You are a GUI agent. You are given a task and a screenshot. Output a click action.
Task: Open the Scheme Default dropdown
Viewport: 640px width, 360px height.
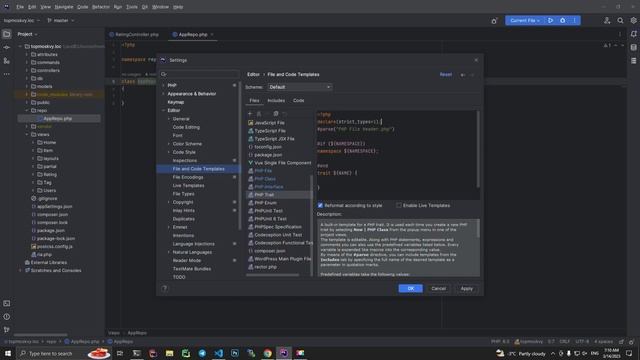(299, 87)
